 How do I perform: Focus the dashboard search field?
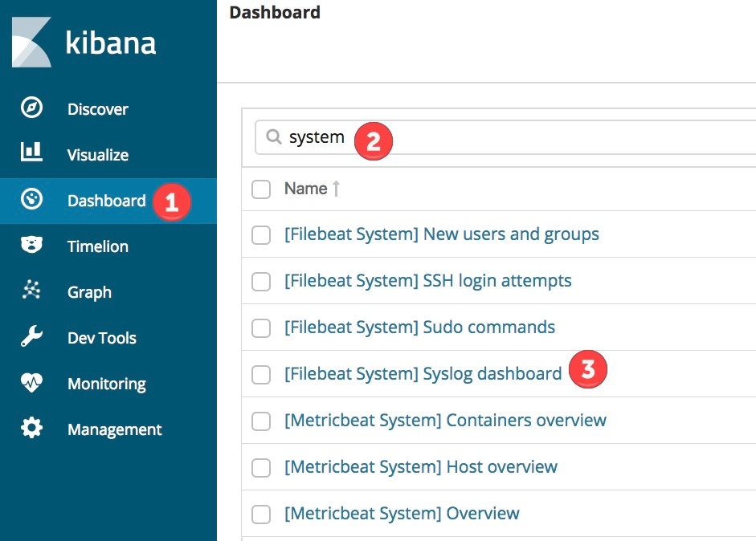pyautogui.click(x=505, y=137)
